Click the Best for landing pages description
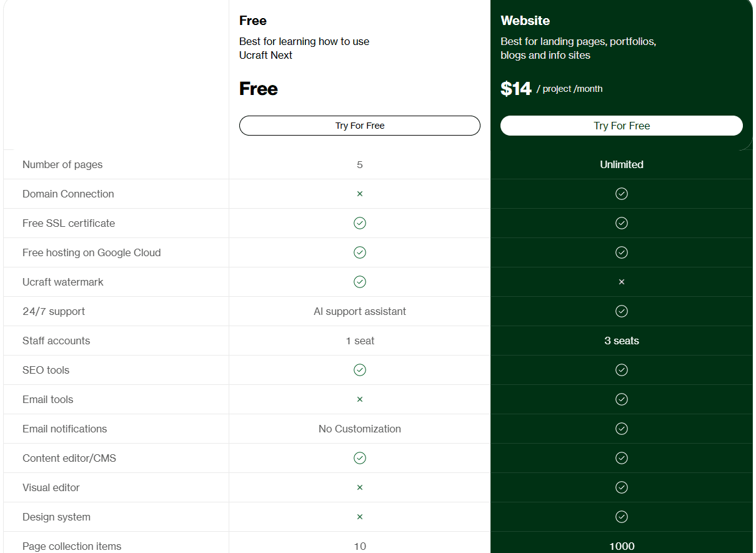756x553 pixels. click(579, 48)
